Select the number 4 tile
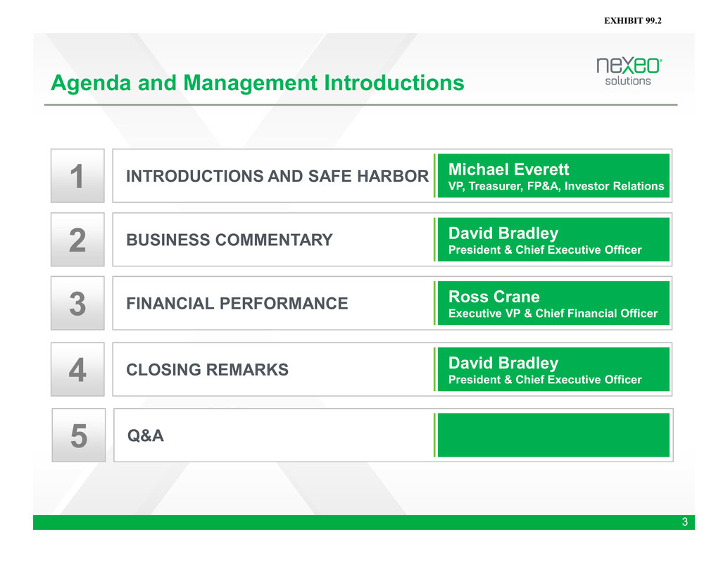Viewport: 728px width, 563px height. click(x=77, y=369)
